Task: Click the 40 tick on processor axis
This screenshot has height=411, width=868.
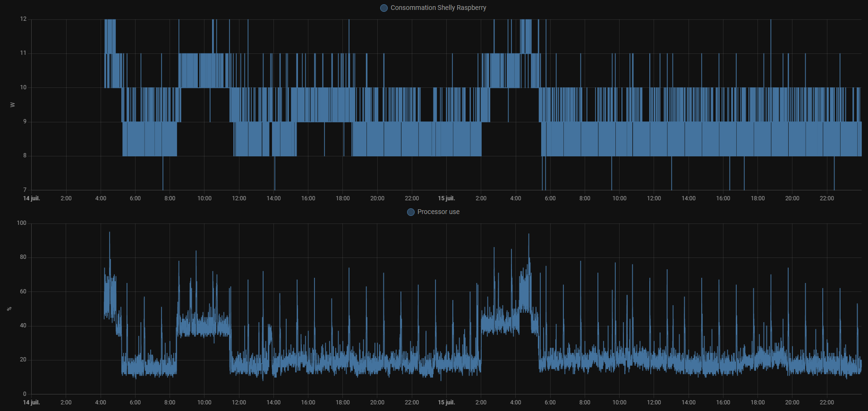Action: coord(23,325)
